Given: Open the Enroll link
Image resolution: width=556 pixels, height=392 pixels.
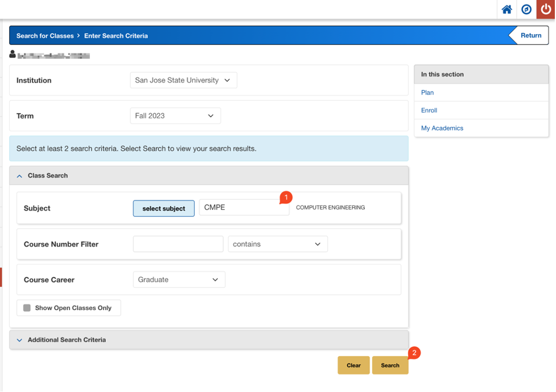Looking at the screenshot, I should click(429, 110).
